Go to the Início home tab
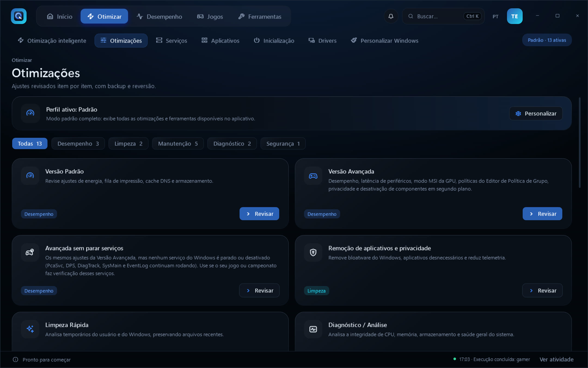 (60, 16)
